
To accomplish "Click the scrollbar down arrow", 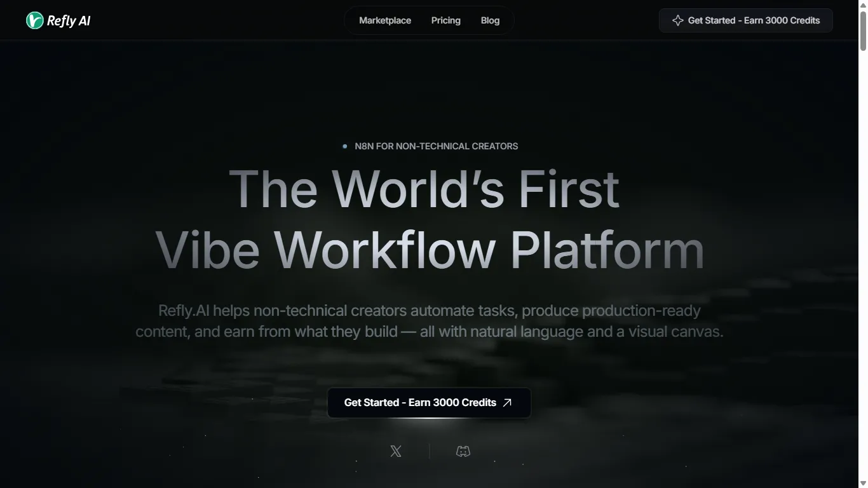I will [x=863, y=483].
